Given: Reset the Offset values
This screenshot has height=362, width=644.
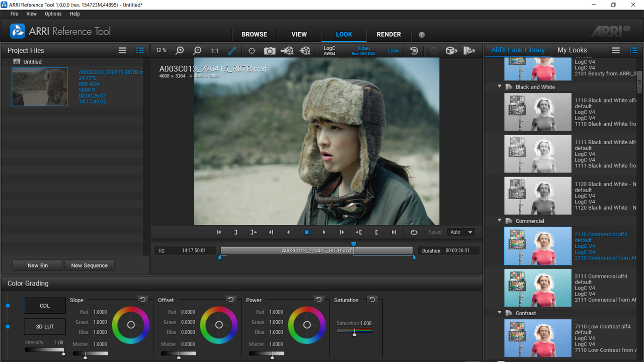Looking at the screenshot, I should tap(231, 300).
